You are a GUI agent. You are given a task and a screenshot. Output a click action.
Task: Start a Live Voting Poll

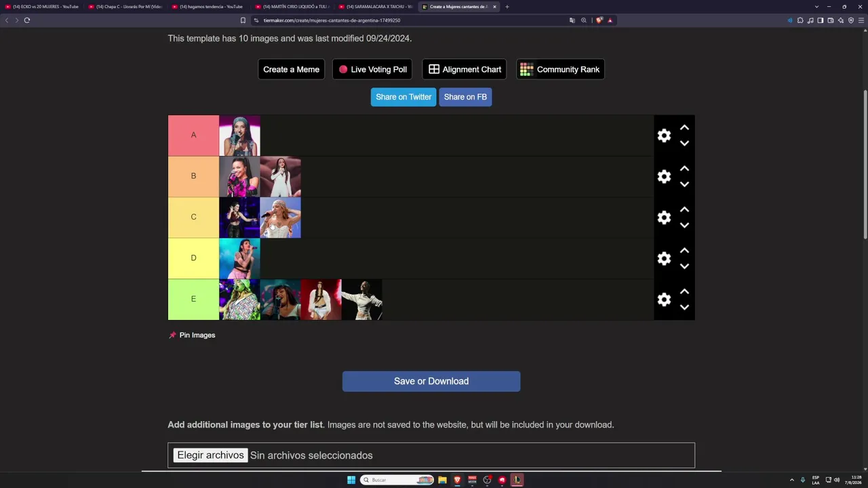[x=372, y=69]
